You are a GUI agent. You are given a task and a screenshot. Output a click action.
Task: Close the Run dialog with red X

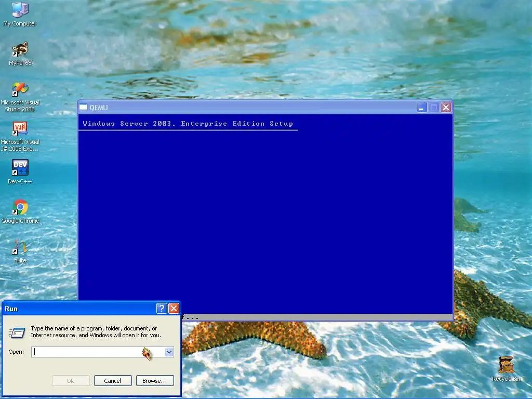click(x=174, y=309)
